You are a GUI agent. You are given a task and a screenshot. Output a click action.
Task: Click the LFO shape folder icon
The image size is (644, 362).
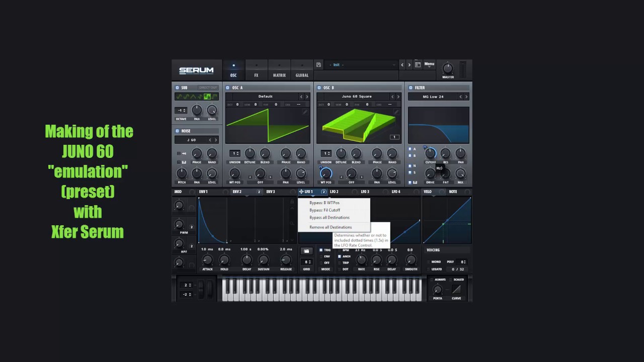(306, 251)
